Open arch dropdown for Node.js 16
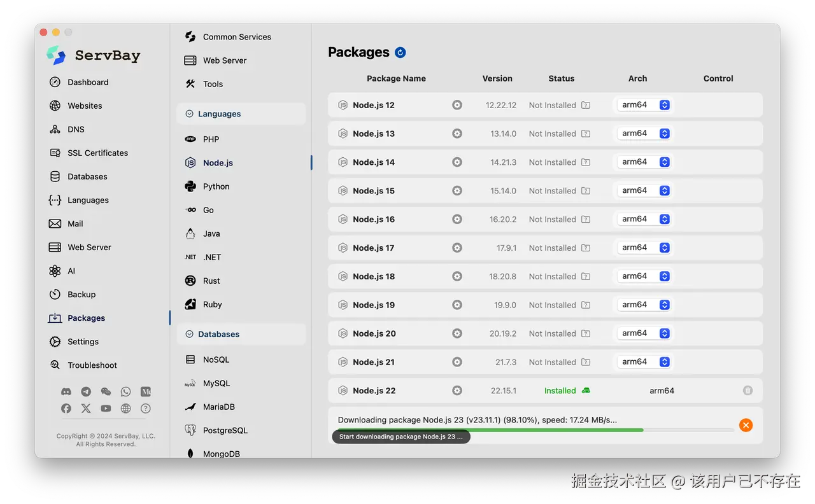The image size is (815, 504). pyautogui.click(x=644, y=219)
